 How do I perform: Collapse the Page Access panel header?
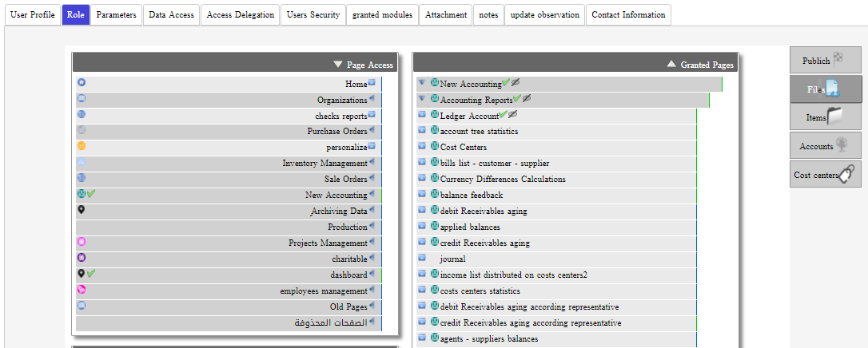(x=338, y=65)
